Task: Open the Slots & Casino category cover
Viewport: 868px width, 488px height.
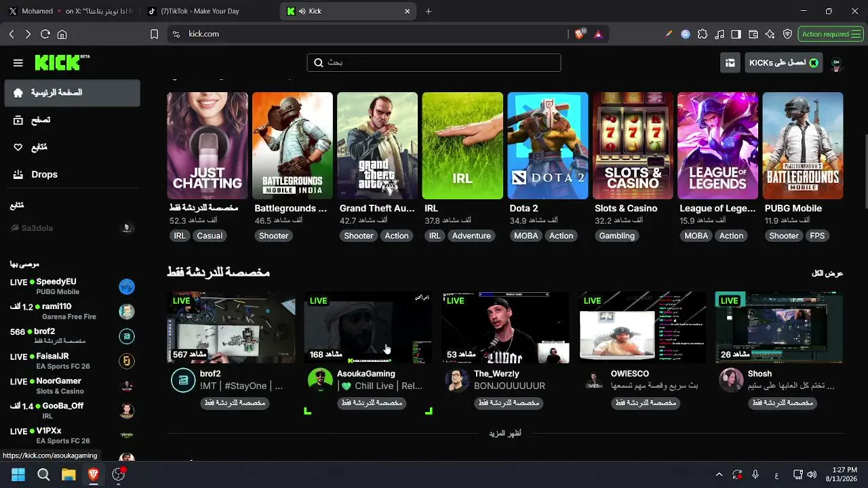Action: point(633,146)
